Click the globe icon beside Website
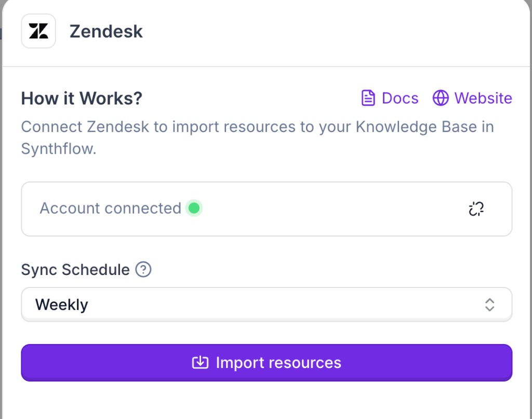The image size is (532, 419). [441, 98]
